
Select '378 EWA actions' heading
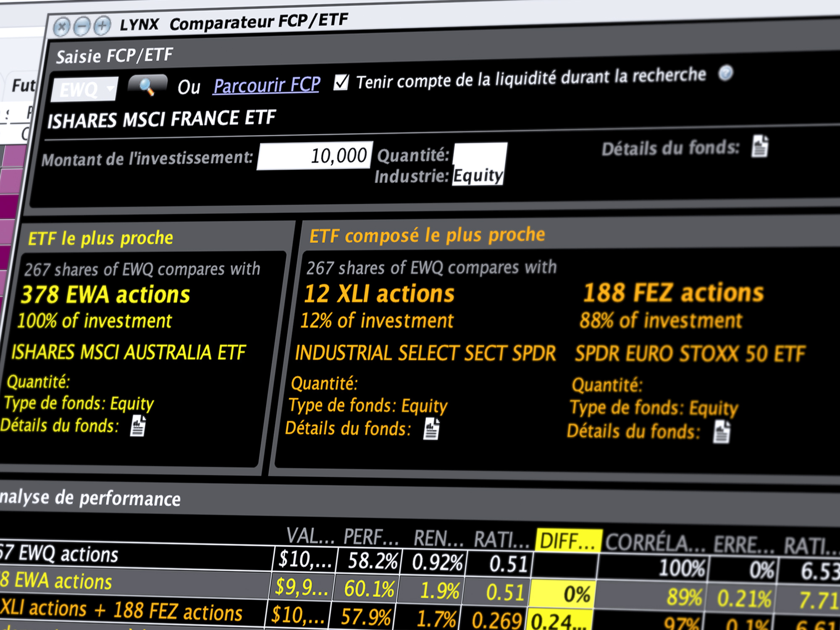[106, 294]
